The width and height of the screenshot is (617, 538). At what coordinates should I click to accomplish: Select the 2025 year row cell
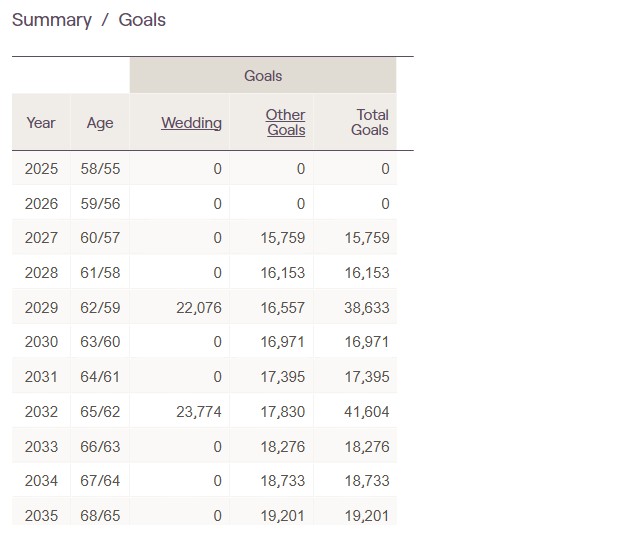(42, 169)
